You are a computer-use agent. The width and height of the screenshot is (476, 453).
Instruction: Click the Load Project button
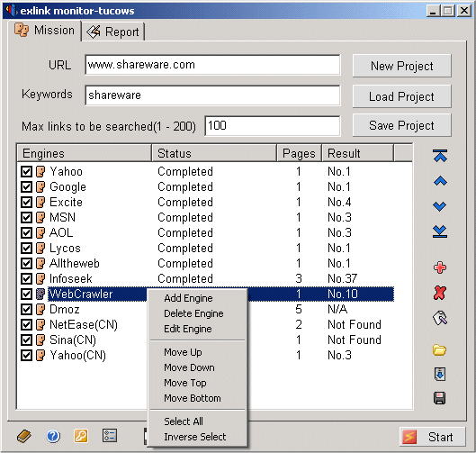(x=402, y=96)
